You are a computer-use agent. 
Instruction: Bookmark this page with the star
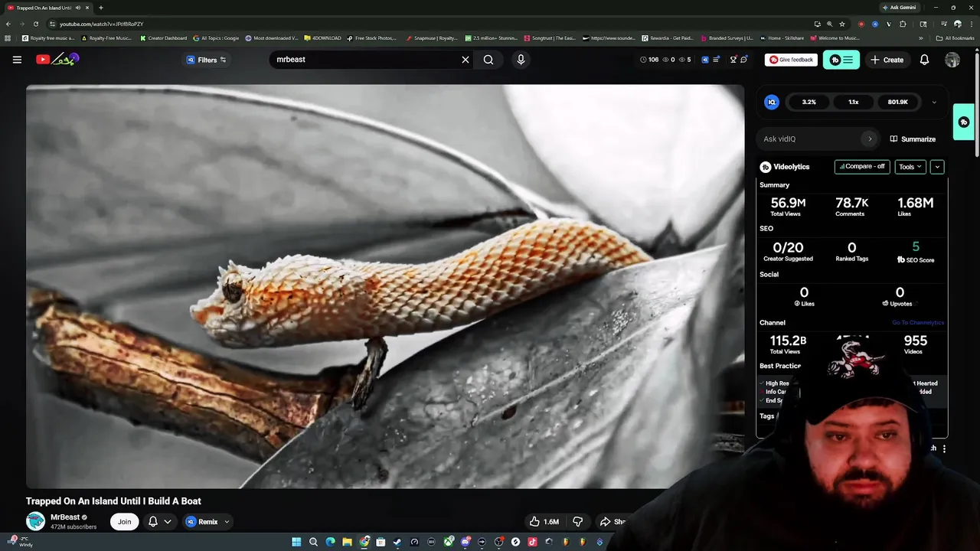point(842,24)
